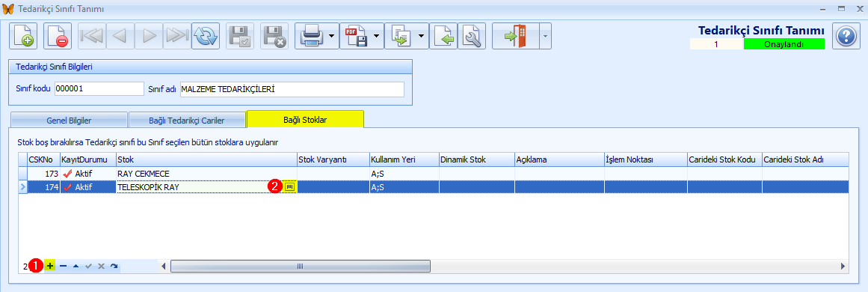Refresh grid data with the curved arrow
Viewport: 868px width, 292px height.
(114, 266)
